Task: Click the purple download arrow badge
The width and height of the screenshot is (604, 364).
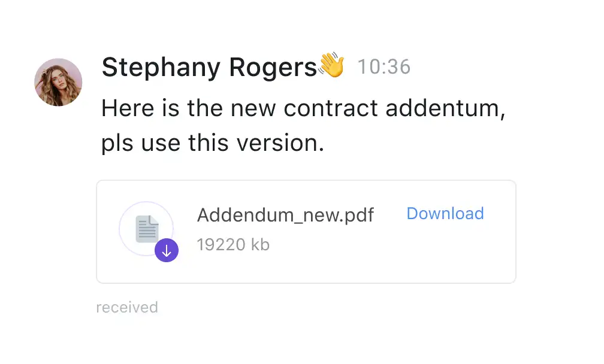Action: 167,251
